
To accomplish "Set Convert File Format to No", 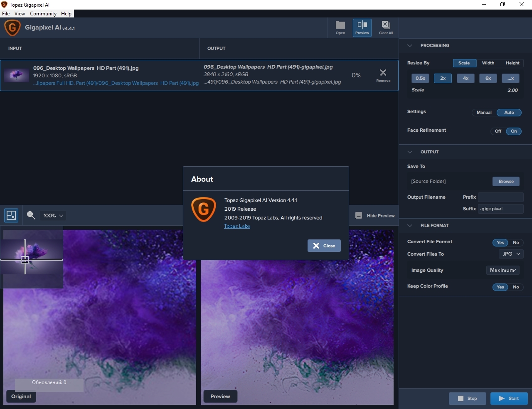I will [516, 243].
